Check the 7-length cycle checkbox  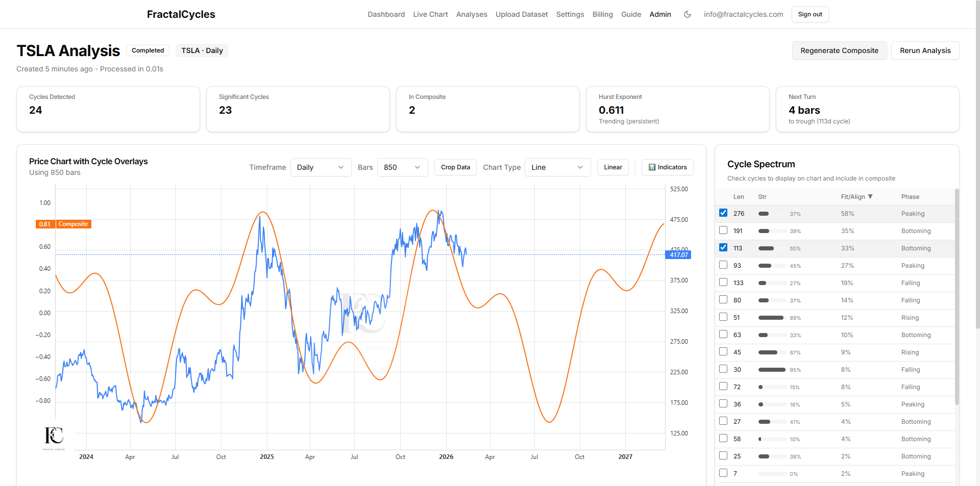[723, 473]
